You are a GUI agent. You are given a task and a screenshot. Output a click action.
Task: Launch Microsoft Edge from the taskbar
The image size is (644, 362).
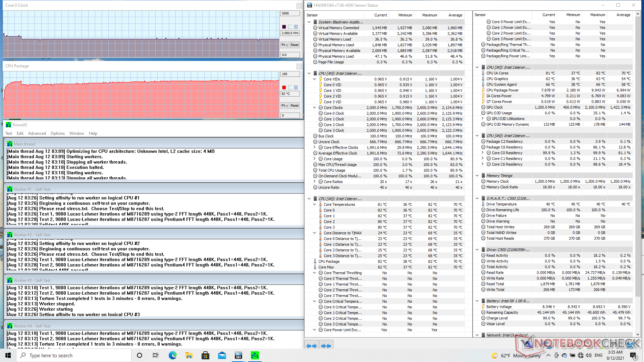click(172, 355)
